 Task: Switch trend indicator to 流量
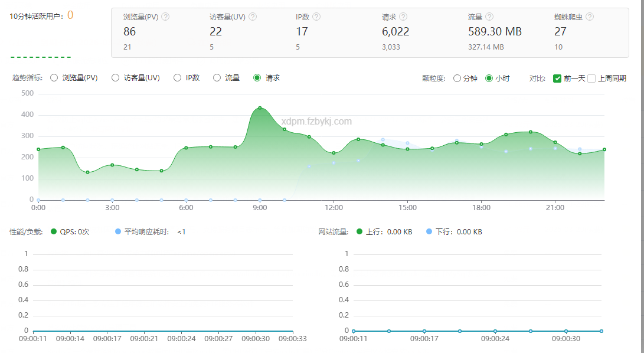pos(217,77)
